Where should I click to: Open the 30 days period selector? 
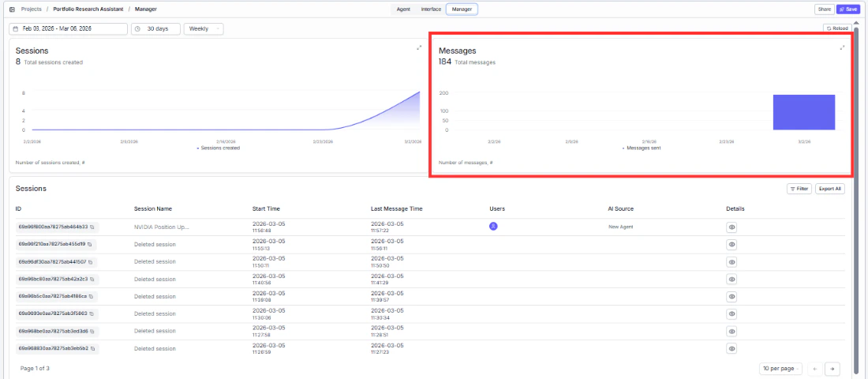click(x=155, y=28)
